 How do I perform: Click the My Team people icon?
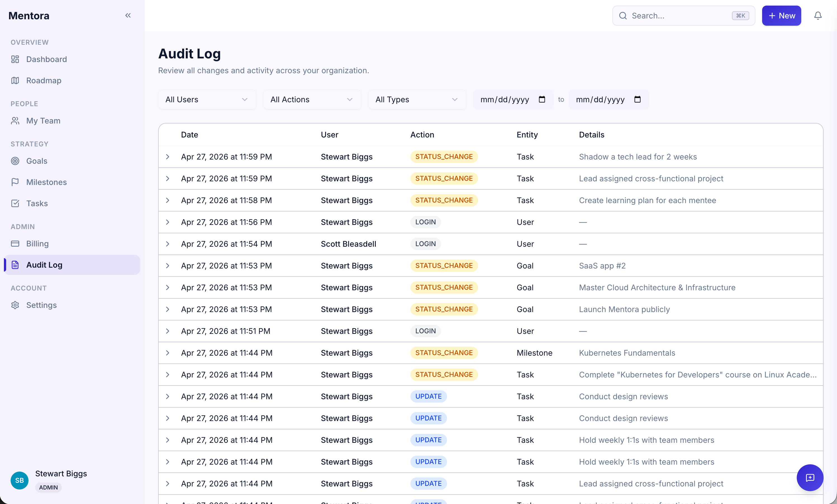(15, 121)
